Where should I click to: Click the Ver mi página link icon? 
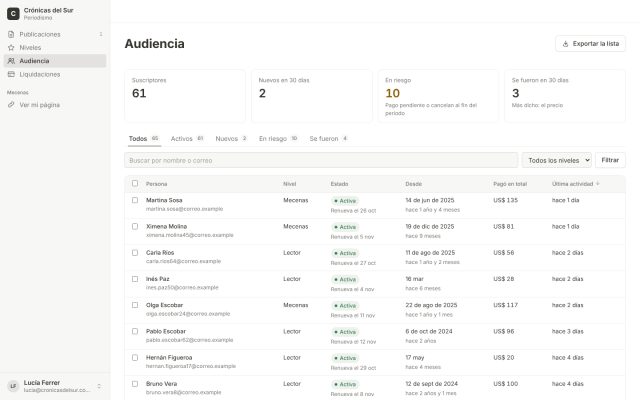11,105
